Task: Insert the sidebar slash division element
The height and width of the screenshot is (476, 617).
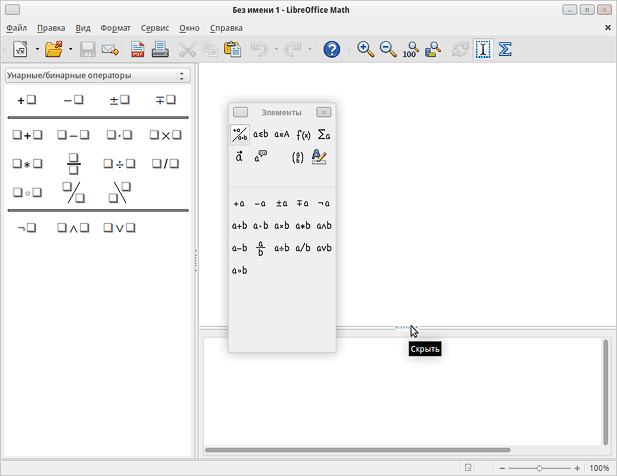Action: [166, 164]
